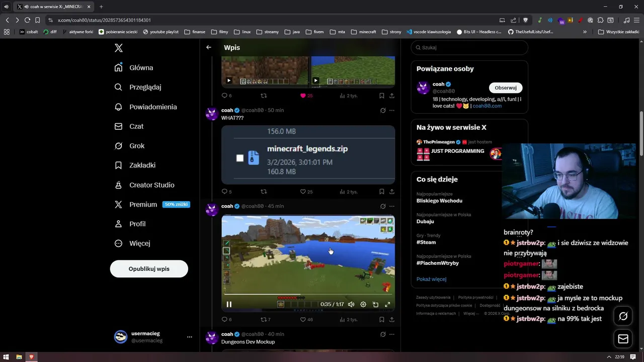Reply to the video post with 6 replies
Screen dimensions: 644x362
click(226, 319)
